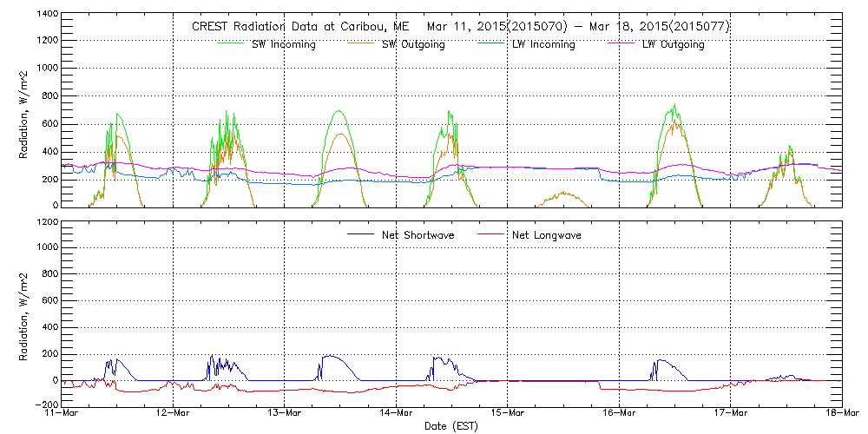Pick the 13-Mar label on the date axis
This screenshot has width=868, height=434.
[x=285, y=413]
